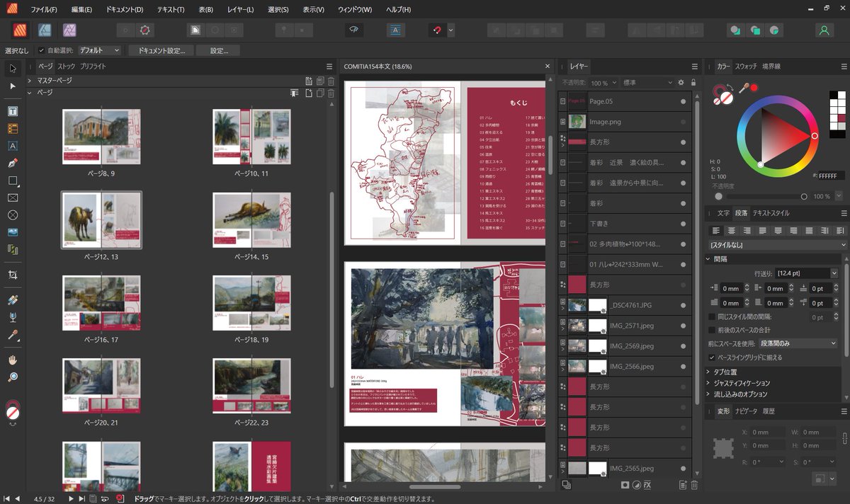
Task: Select the Place Image tool
Action: coord(13,232)
